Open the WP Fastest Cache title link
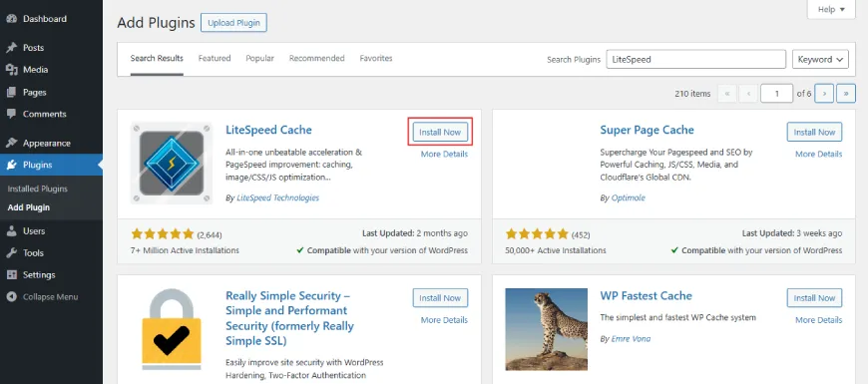The width and height of the screenshot is (868, 384). 647,295
